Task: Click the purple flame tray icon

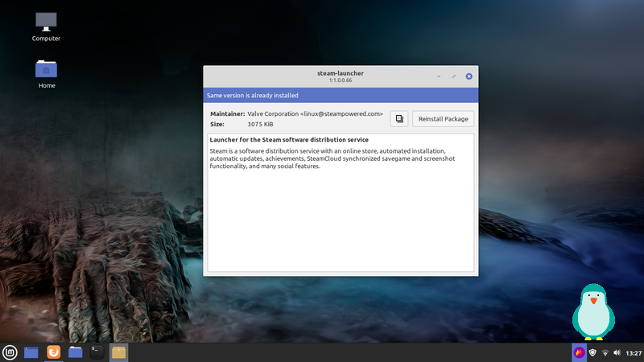Action: [x=579, y=352]
